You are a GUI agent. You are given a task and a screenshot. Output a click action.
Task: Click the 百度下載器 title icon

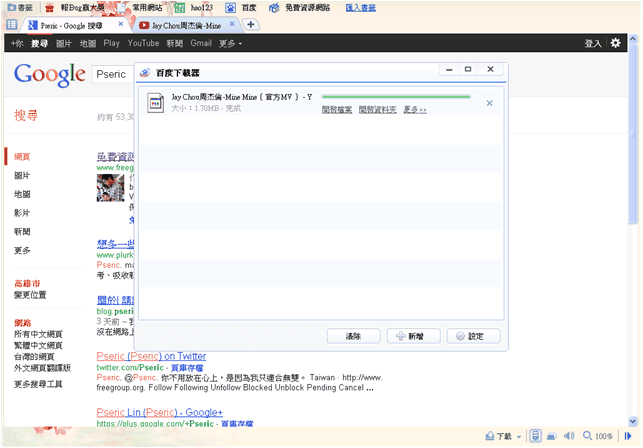coord(145,73)
